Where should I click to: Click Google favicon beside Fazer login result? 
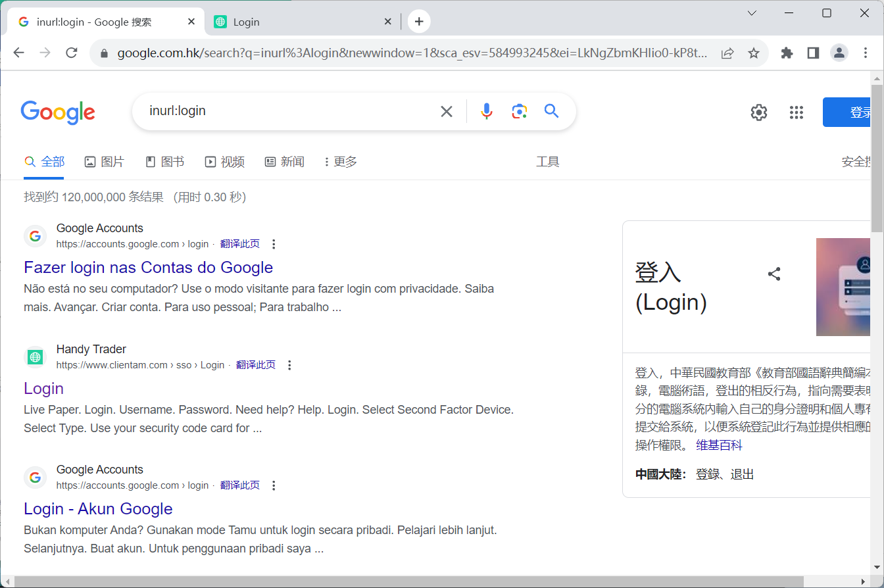(x=35, y=236)
